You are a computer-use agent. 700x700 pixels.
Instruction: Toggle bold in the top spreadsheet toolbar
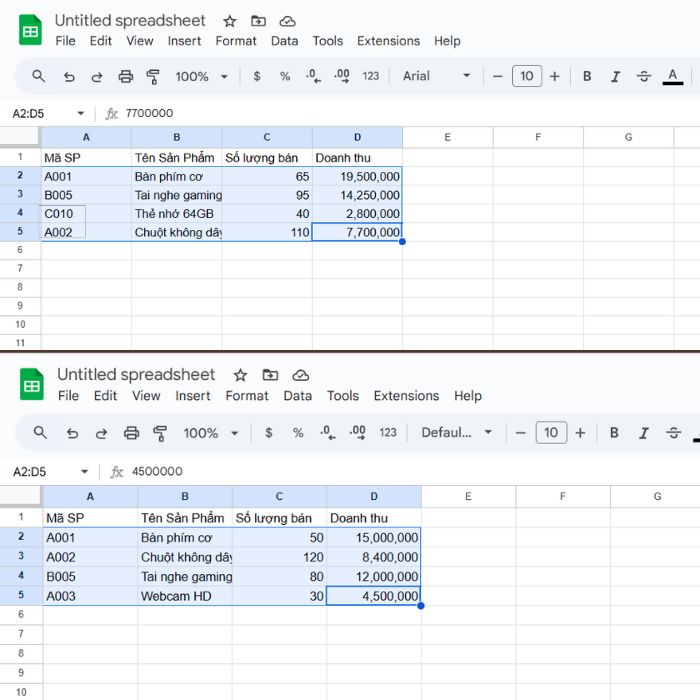(x=587, y=76)
